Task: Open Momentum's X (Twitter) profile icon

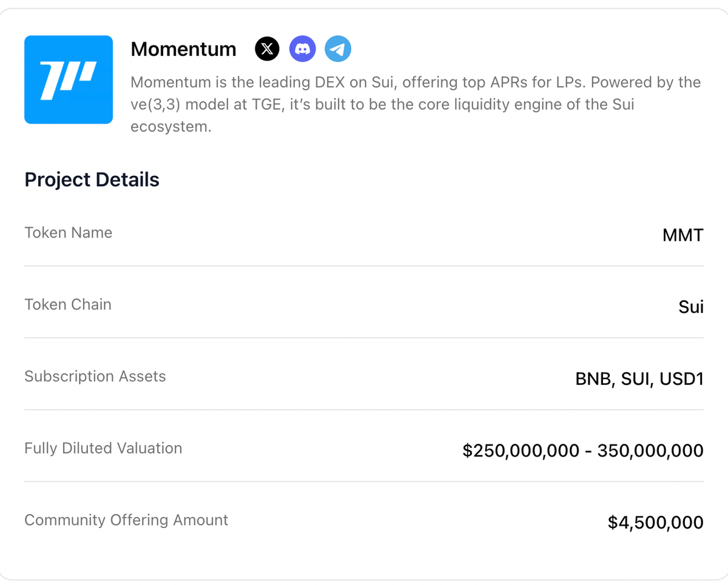Action: tap(268, 48)
